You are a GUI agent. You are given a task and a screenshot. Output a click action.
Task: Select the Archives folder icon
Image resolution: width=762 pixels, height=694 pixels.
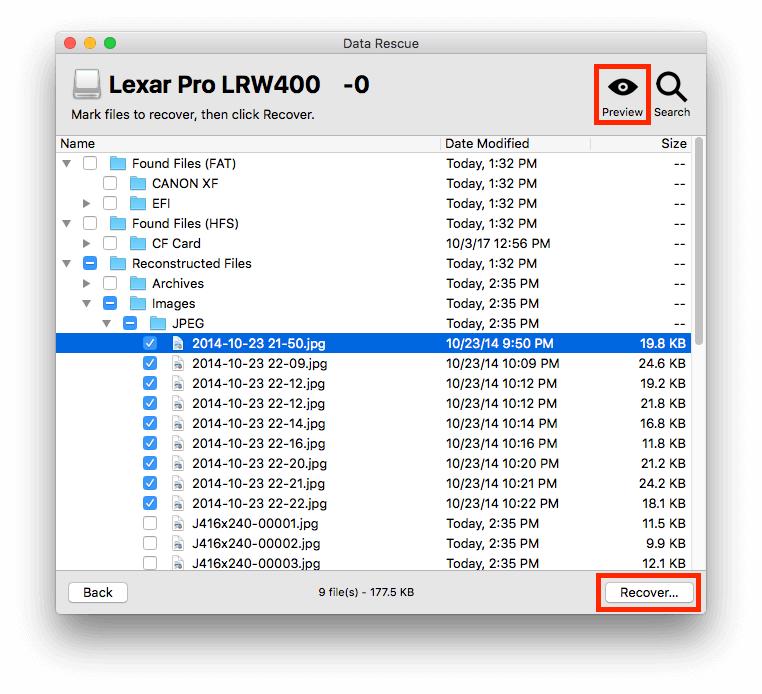pos(138,283)
